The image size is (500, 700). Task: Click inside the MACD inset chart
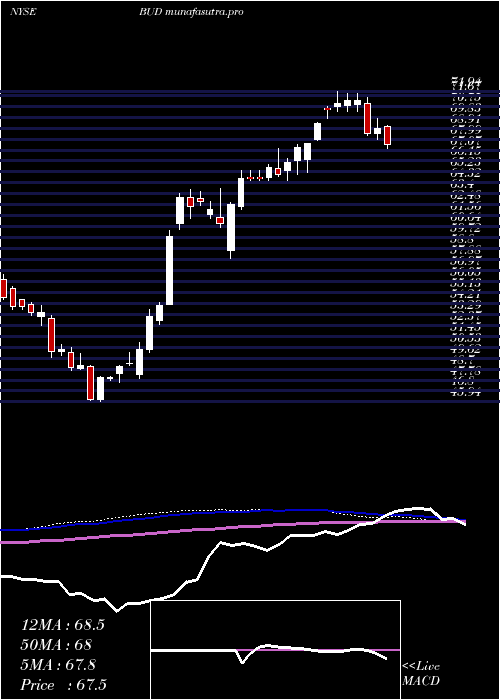click(275, 650)
